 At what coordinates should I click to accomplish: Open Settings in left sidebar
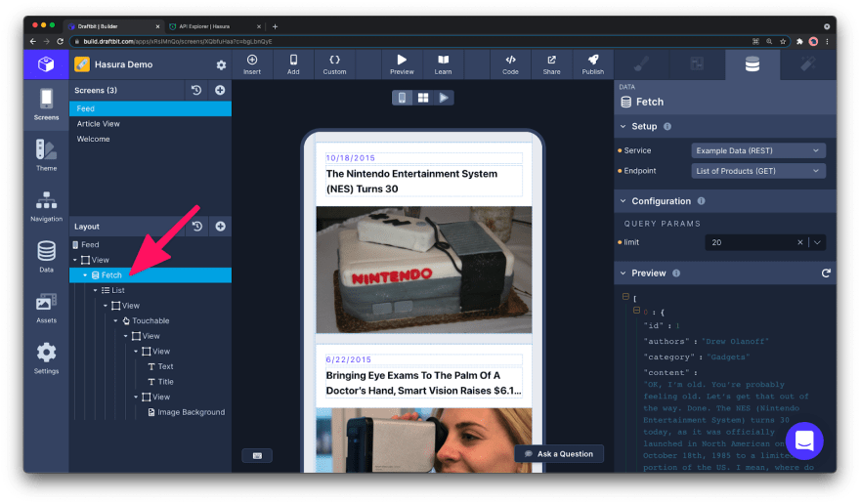click(x=46, y=358)
